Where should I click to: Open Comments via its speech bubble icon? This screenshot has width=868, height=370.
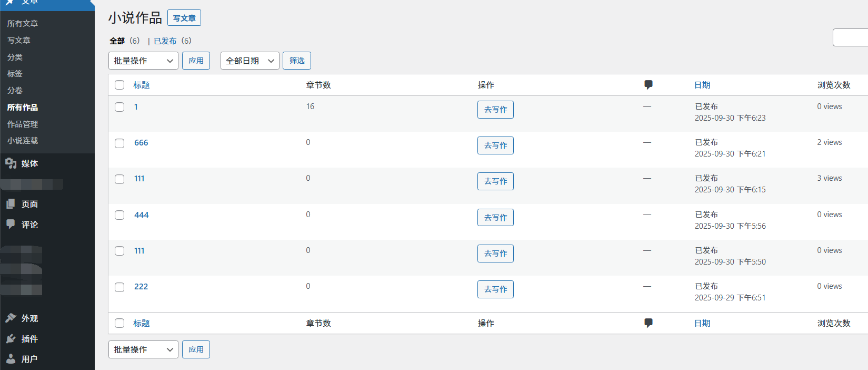11,224
